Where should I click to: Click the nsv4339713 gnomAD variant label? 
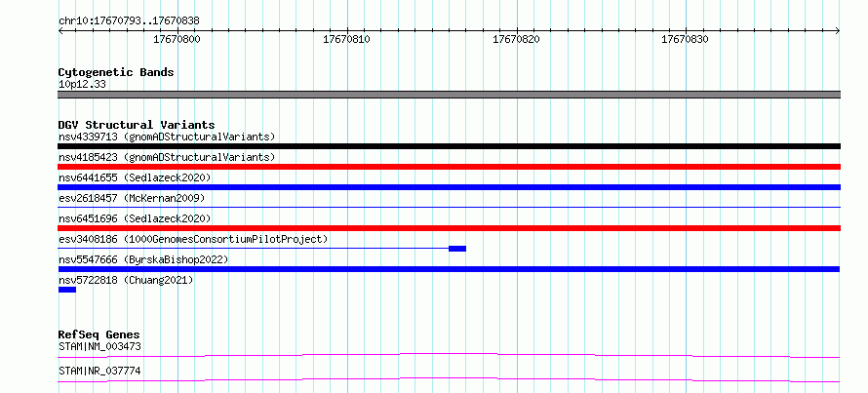click(x=167, y=137)
